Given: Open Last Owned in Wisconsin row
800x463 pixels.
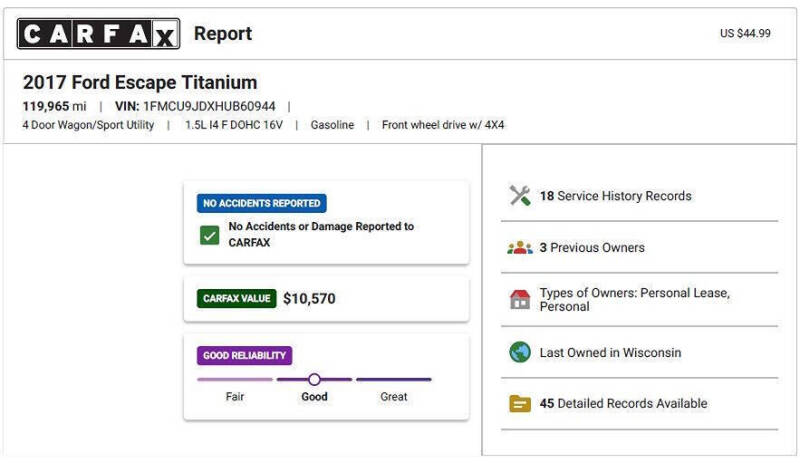Looking at the screenshot, I should pos(639,352).
